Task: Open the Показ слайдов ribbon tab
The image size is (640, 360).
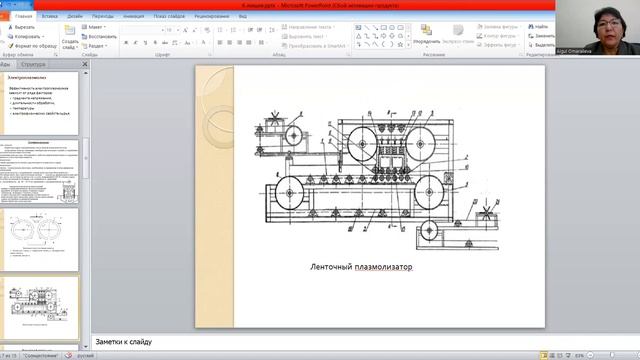Action: tap(169, 16)
